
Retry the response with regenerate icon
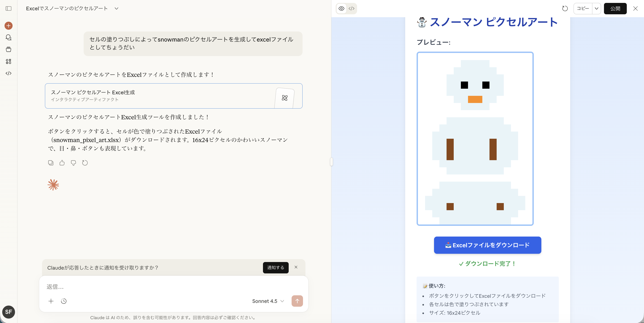85,163
